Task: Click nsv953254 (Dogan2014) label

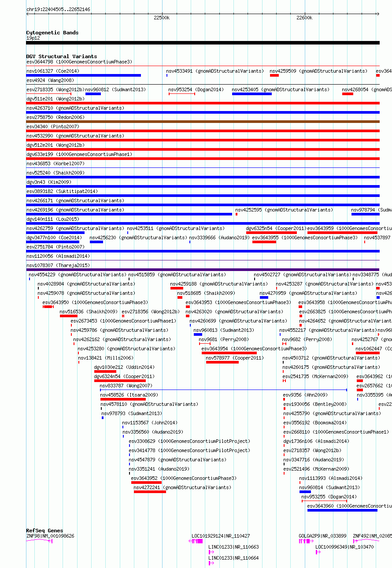Action: 196,89
